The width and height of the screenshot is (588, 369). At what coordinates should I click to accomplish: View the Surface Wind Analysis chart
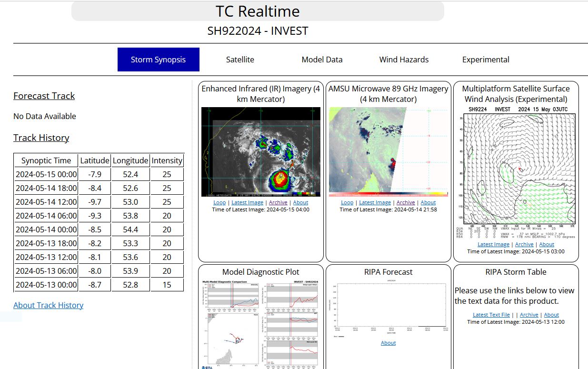(x=516, y=169)
